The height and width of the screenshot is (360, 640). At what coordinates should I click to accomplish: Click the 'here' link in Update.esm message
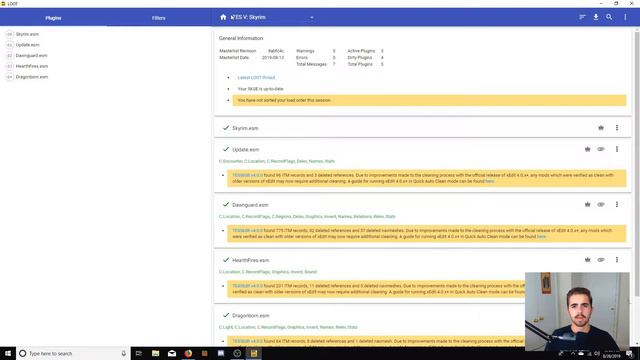pos(489,181)
